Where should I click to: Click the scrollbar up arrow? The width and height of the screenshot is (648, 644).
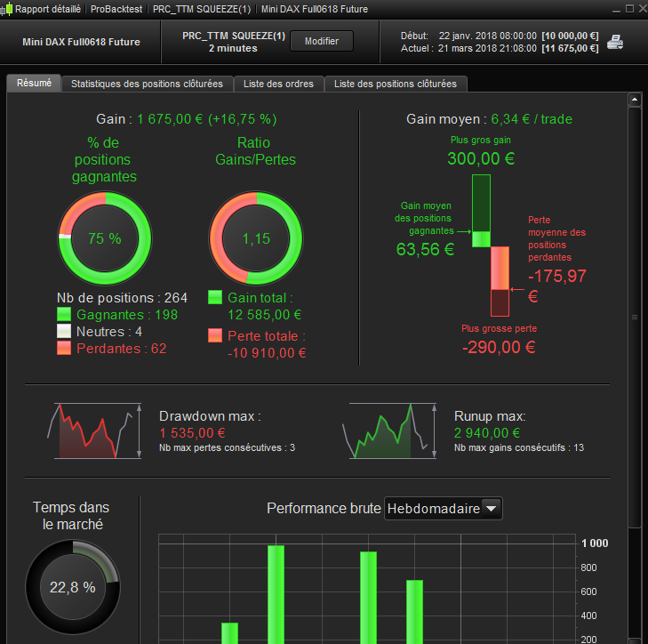click(x=635, y=100)
